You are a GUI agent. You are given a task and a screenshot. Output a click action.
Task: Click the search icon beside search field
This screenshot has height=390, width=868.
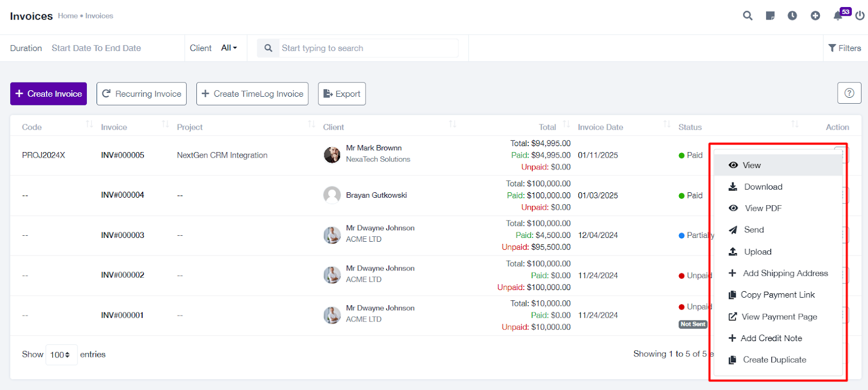pos(268,48)
